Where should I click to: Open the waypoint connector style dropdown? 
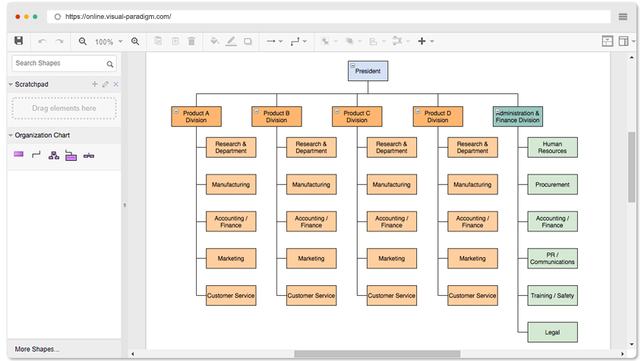[x=298, y=42]
